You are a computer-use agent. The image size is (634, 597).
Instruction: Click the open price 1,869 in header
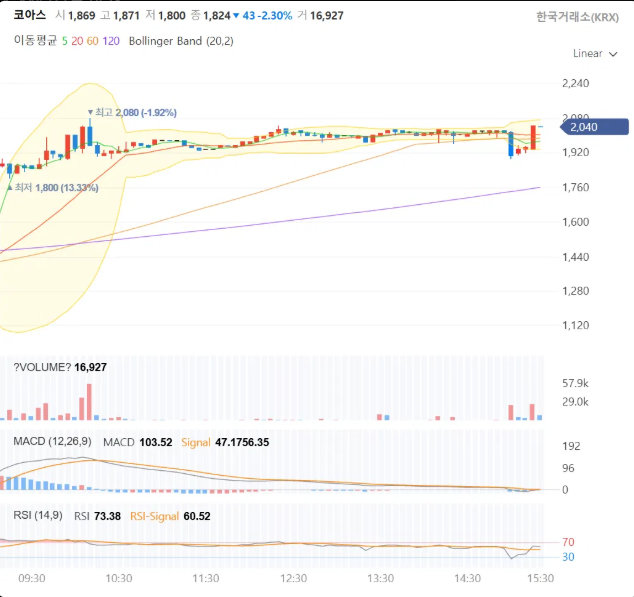point(82,16)
